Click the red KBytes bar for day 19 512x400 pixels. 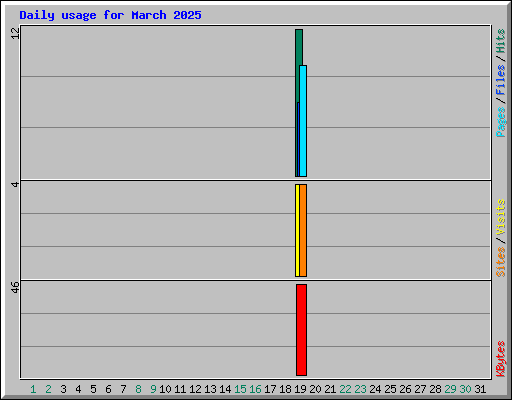coord(301,330)
